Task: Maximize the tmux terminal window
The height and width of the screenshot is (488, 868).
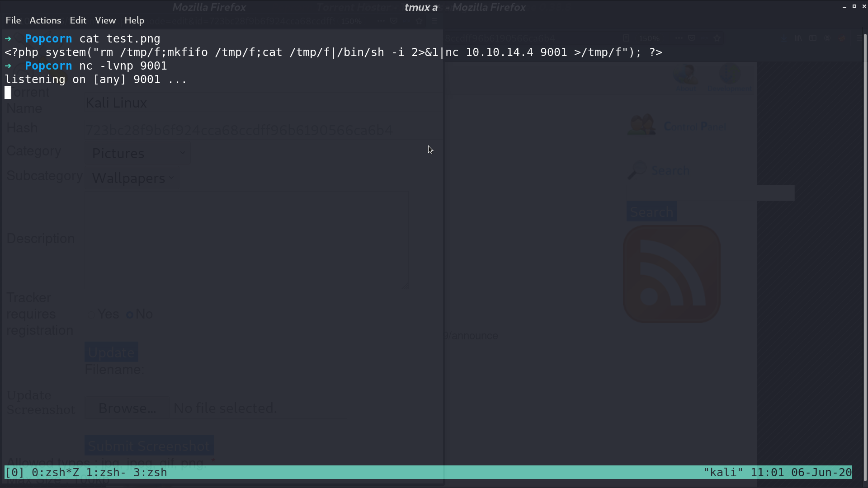Action: tap(854, 7)
